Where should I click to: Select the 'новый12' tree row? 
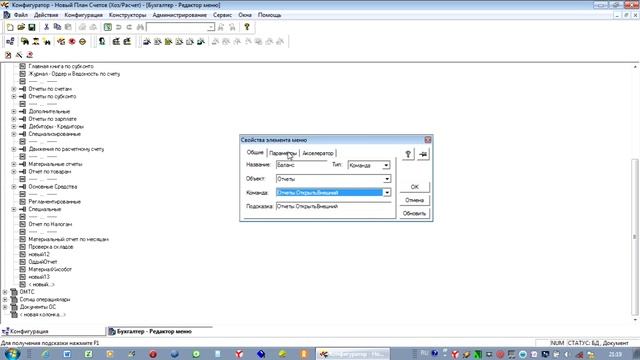click(x=39, y=254)
